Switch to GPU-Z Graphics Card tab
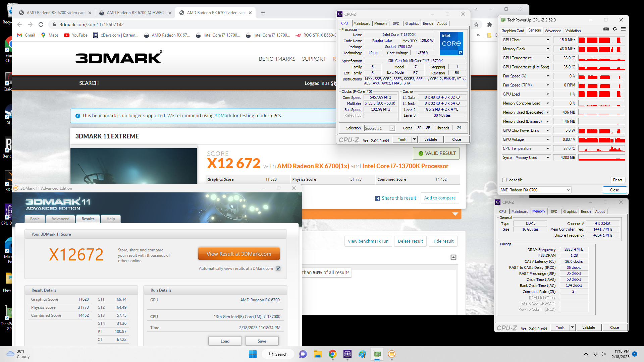The height and width of the screenshot is (362, 644). coord(513,31)
